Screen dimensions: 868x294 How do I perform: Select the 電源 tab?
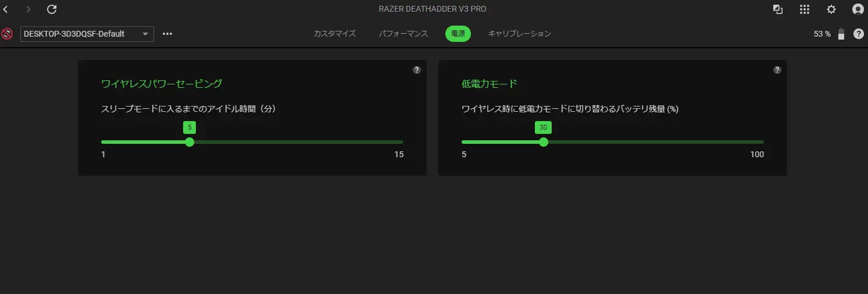tap(458, 34)
